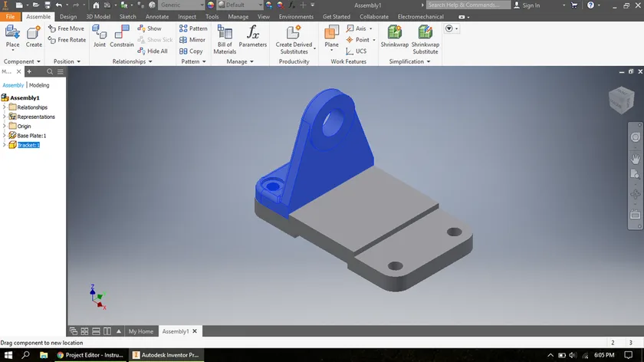Viewport: 644px width, 362px height.
Task: Add a browser panel with plus icon
Action: coord(29,71)
